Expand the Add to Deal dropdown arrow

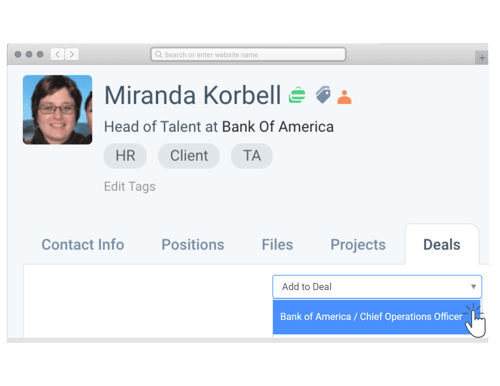473,287
